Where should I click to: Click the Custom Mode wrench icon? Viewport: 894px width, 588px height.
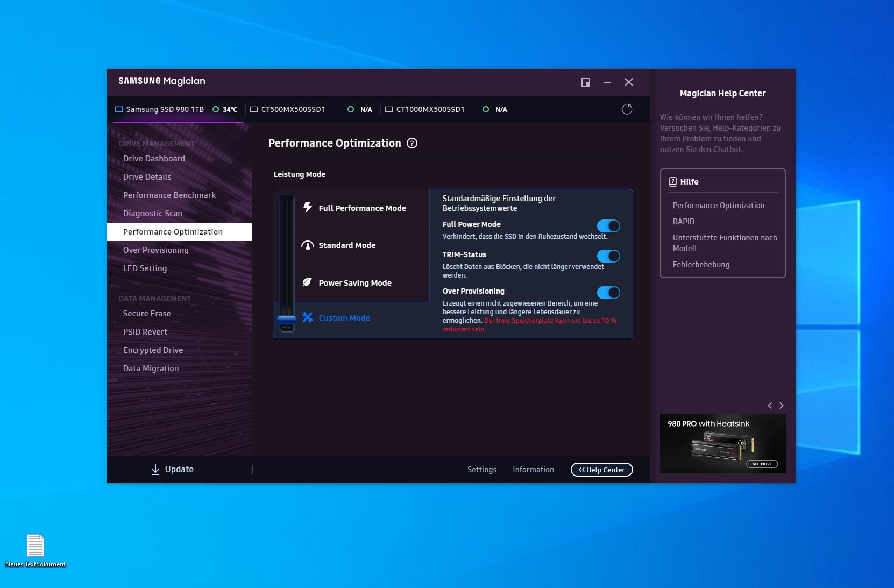pos(308,317)
